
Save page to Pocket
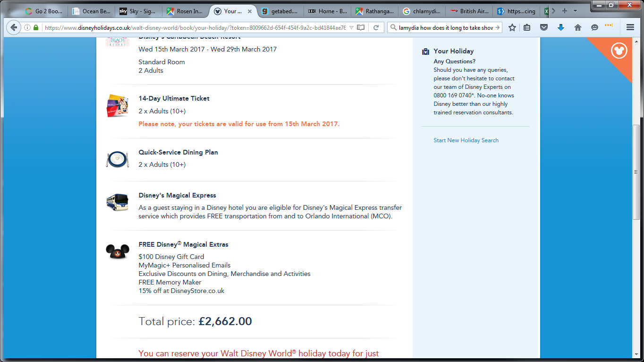[544, 27]
